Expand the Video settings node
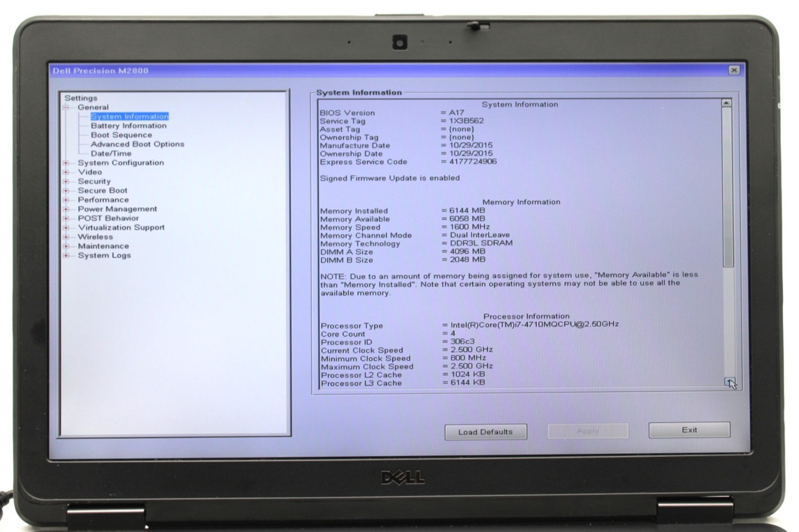 pos(66,172)
